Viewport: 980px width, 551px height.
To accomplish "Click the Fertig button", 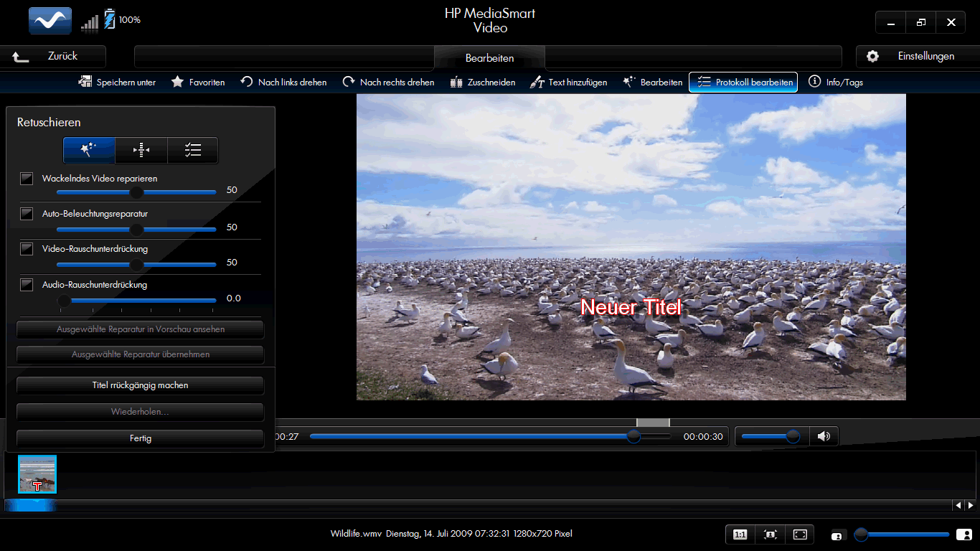I will pos(140,438).
